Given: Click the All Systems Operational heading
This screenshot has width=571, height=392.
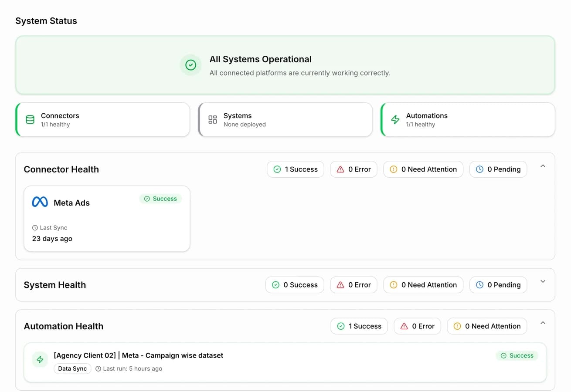Looking at the screenshot, I should (261, 59).
